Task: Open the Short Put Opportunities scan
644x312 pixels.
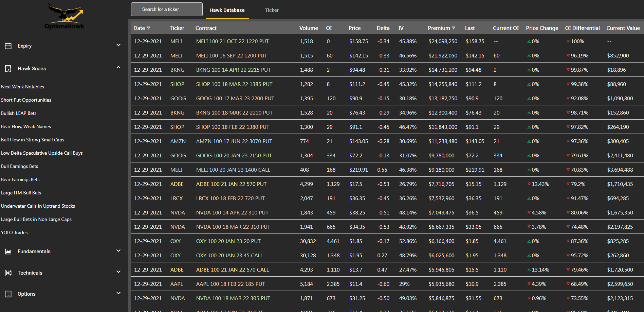Action: [26, 100]
